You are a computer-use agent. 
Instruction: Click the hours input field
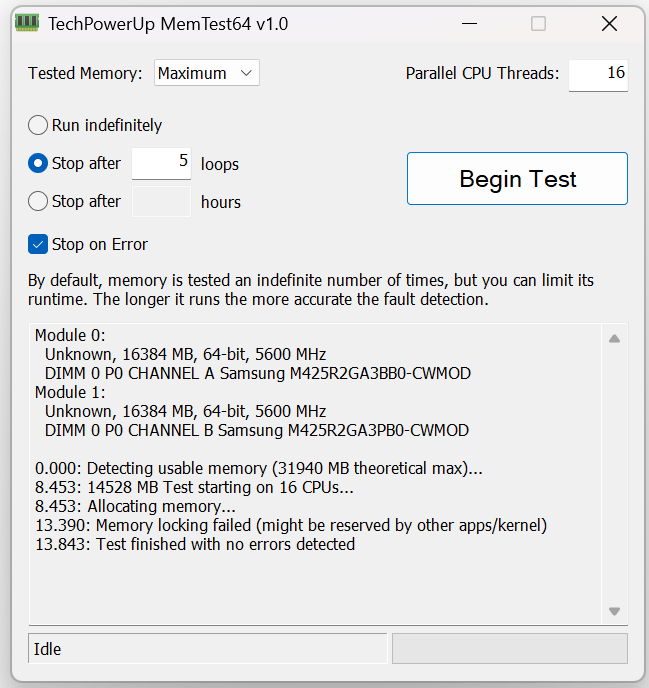(161, 201)
